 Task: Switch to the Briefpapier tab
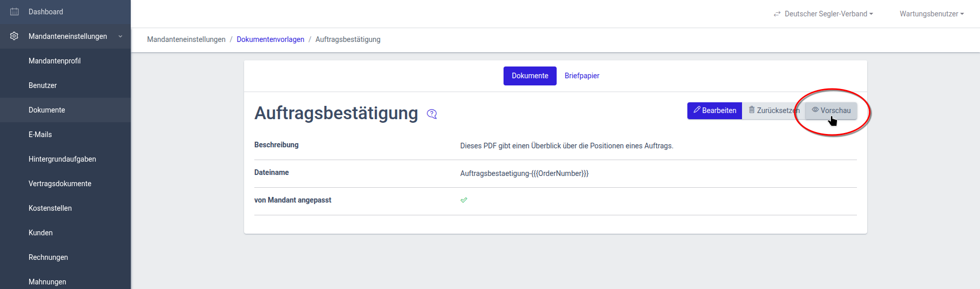(582, 76)
